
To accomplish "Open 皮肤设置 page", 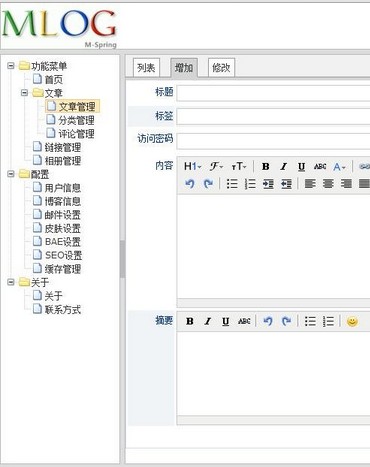I will (x=57, y=228).
